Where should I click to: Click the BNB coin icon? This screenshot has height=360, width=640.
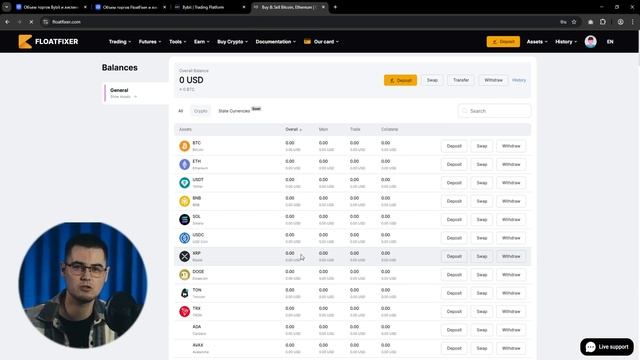click(x=184, y=201)
